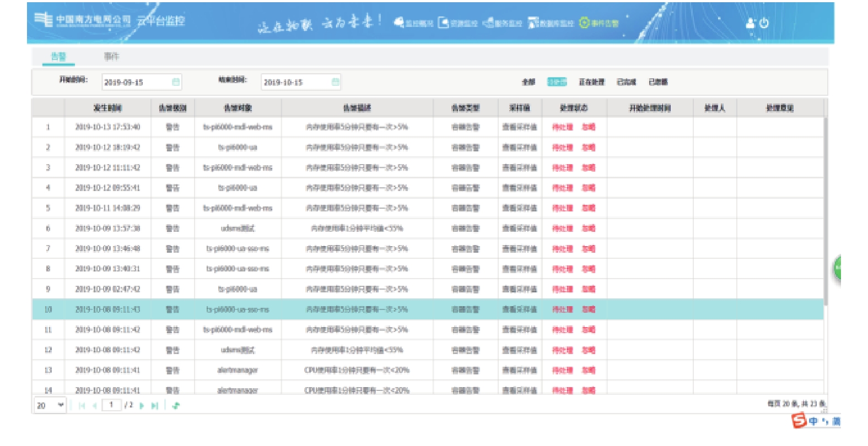Sort by 处理状态 column header
Screen dimensions: 868x446
[574, 108]
